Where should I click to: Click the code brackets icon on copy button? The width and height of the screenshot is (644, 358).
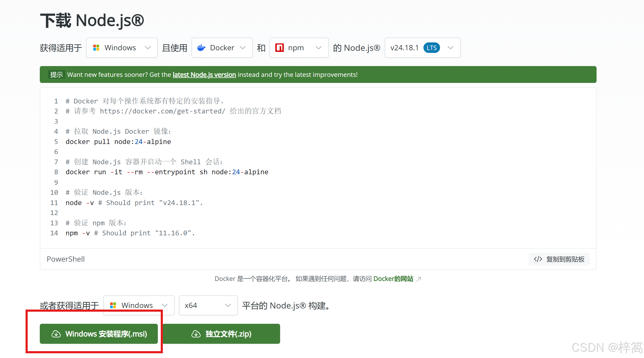point(538,259)
